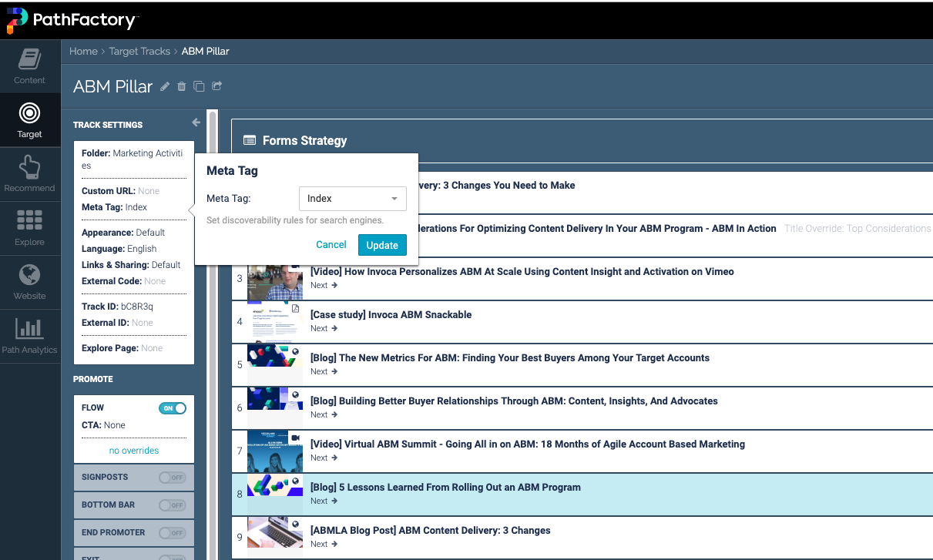Screen dimensions: 933x560
Task: Share the ABM Pillar track
Action: (216, 86)
